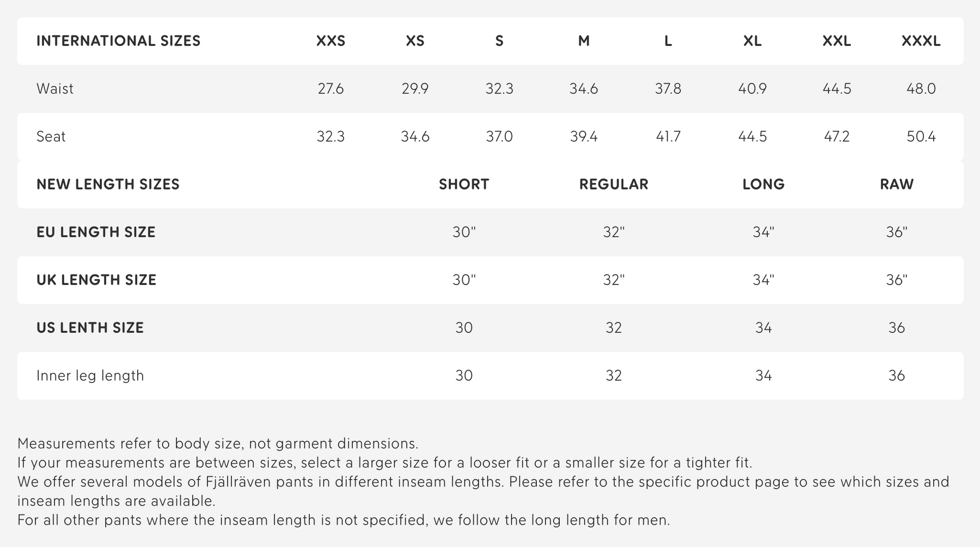This screenshot has height=547, width=980.
Task: Click the REGULAR length column header
Action: [x=614, y=184]
